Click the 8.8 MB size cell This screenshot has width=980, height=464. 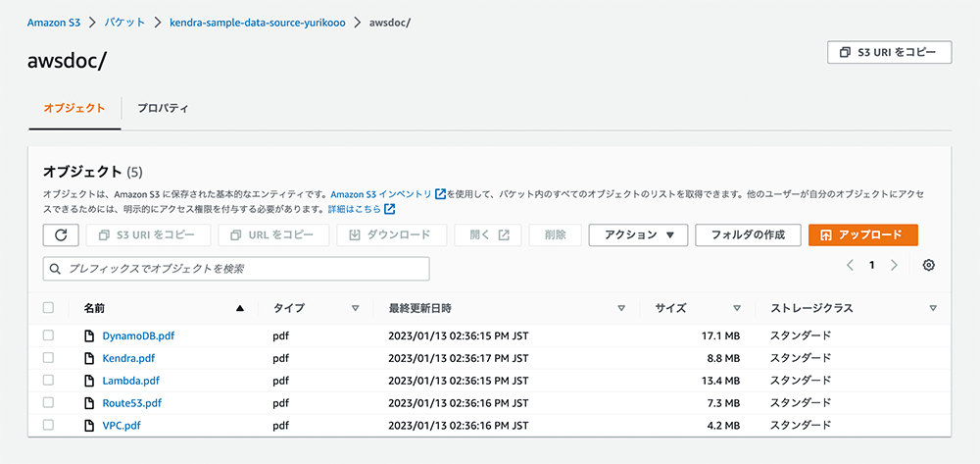(x=724, y=358)
